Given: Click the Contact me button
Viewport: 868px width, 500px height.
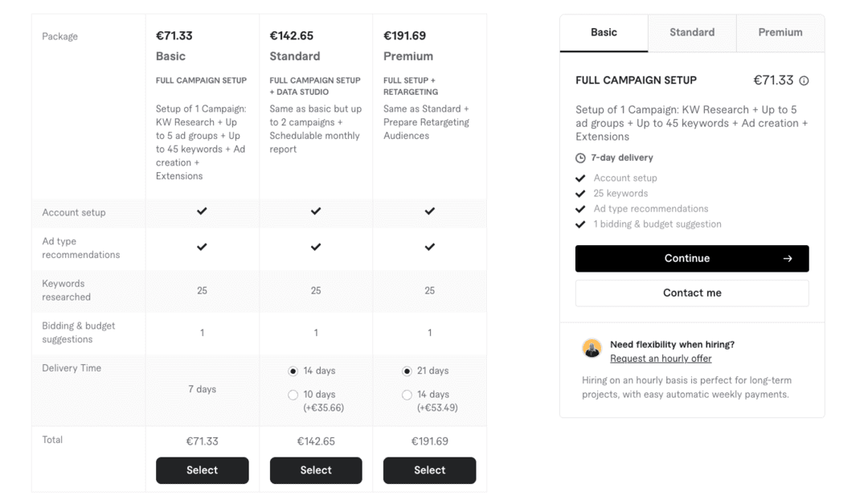Looking at the screenshot, I should [692, 293].
